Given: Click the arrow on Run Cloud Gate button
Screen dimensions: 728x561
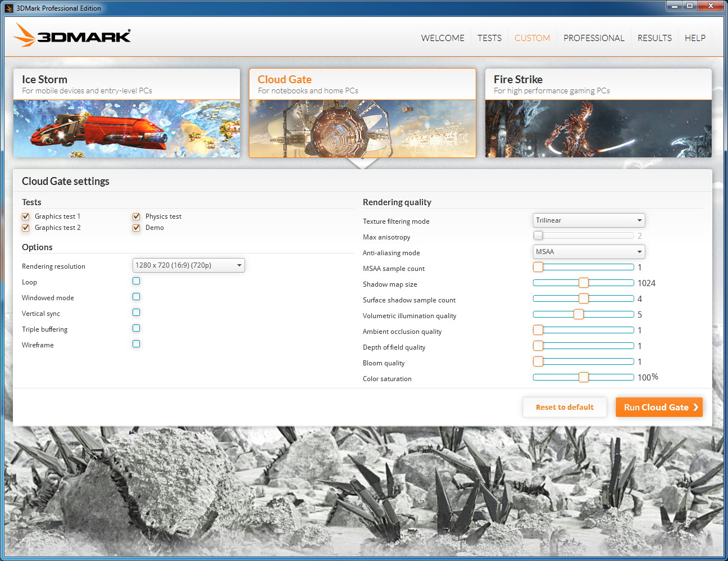Looking at the screenshot, I should click(695, 408).
